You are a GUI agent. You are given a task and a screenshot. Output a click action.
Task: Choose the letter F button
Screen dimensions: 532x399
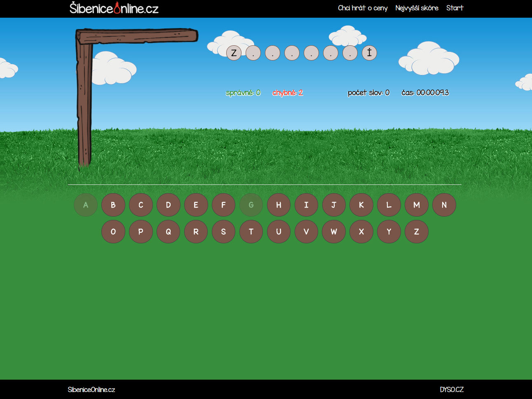224,205
